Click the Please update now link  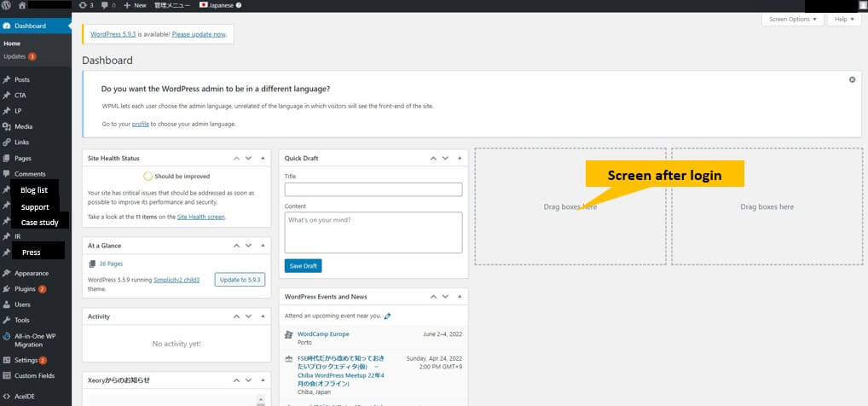point(199,34)
